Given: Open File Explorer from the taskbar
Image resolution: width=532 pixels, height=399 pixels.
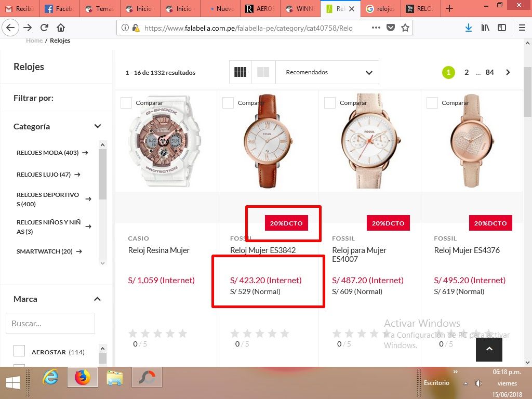Looking at the screenshot, I should pyautogui.click(x=115, y=378).
